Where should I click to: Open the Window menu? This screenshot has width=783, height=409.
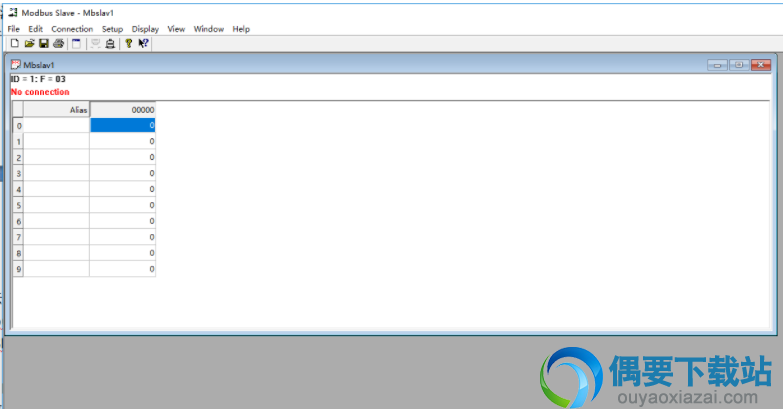[209, 29]
